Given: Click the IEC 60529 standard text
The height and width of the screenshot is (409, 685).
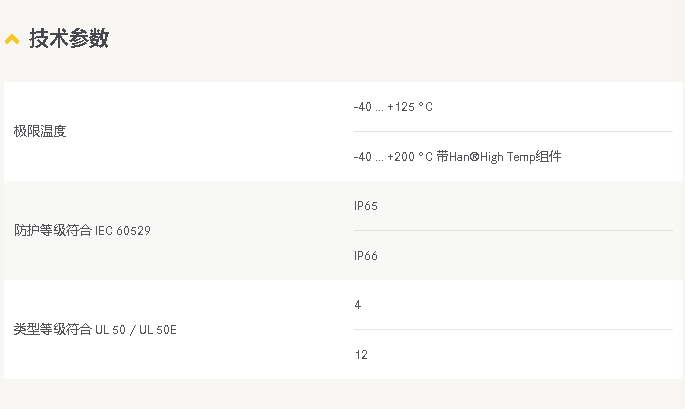Looking at the screenshot, I should (x=124, y=230).
